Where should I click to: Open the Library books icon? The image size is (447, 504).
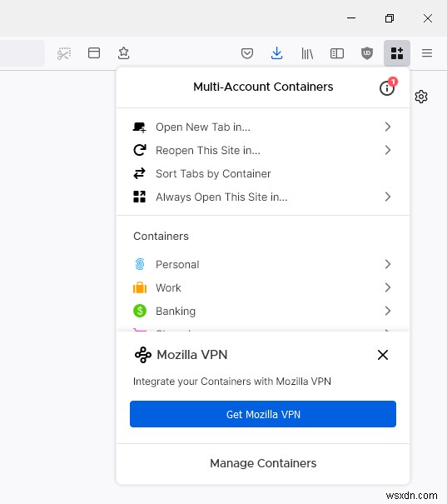307,53
